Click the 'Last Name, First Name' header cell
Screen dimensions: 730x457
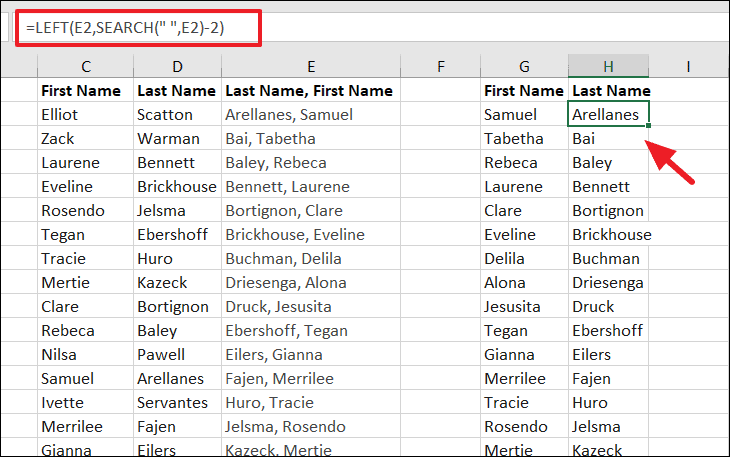tap(309, 91)
